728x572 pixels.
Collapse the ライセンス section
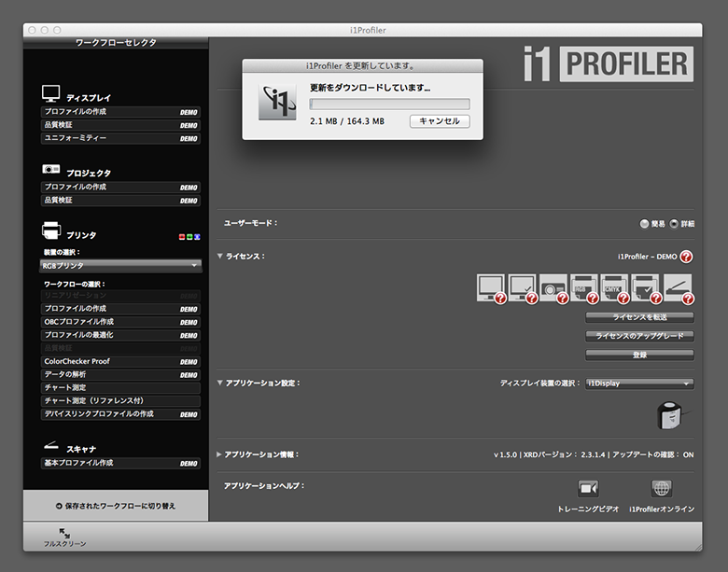pos(220,256)
